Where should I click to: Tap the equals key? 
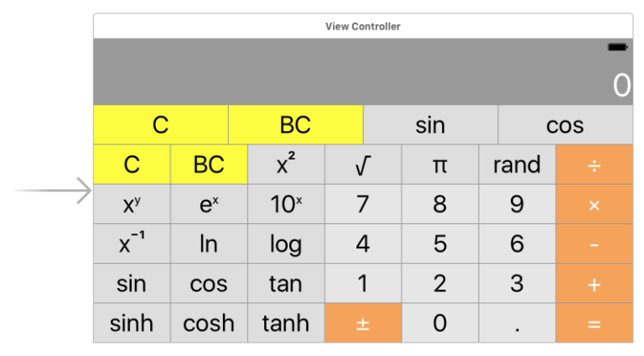point(595,323)
